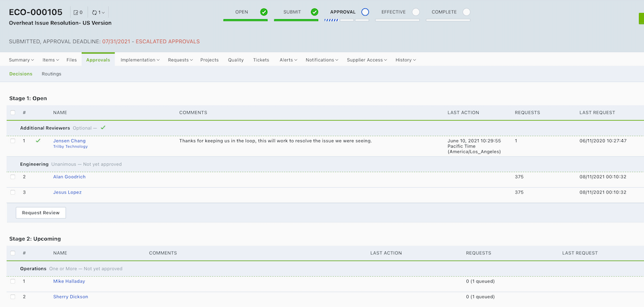Tick the checkbox next to Jesus Lopez
This screenshot has height=307, width=644.
pyautogui.click(x=13, y=192)
